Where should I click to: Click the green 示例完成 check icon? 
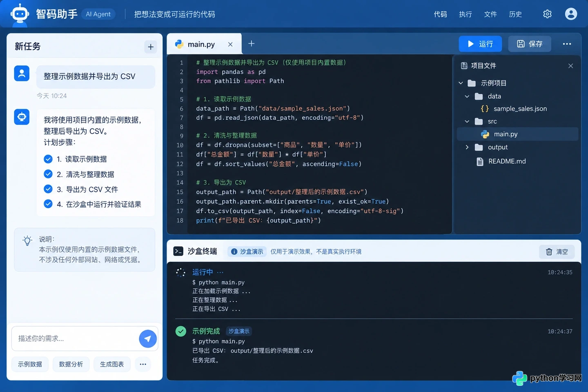point(181,331)
